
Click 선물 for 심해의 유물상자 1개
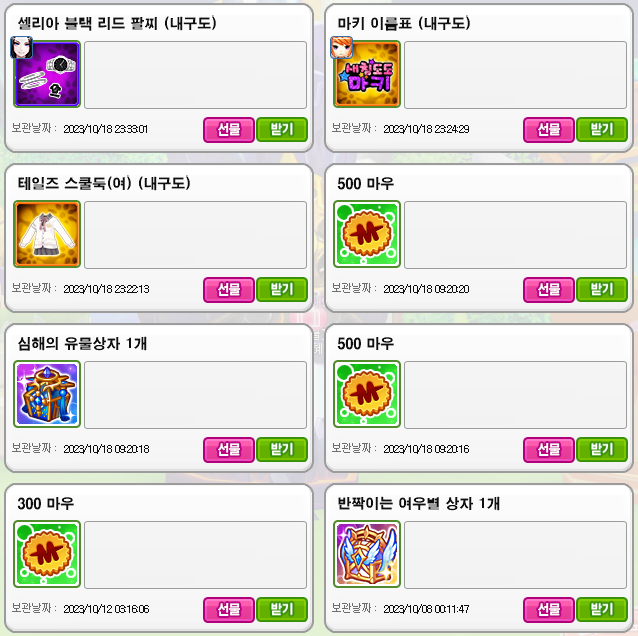tap(229, 450)
